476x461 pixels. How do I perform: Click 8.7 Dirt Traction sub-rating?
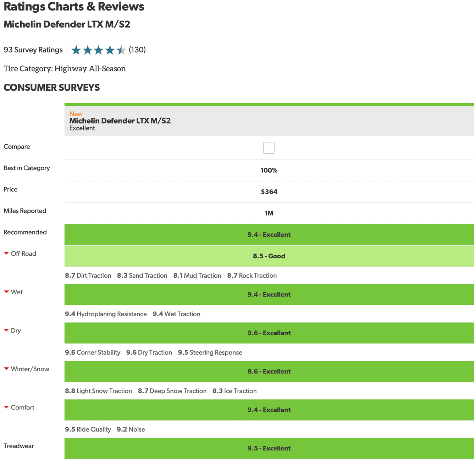88,276
